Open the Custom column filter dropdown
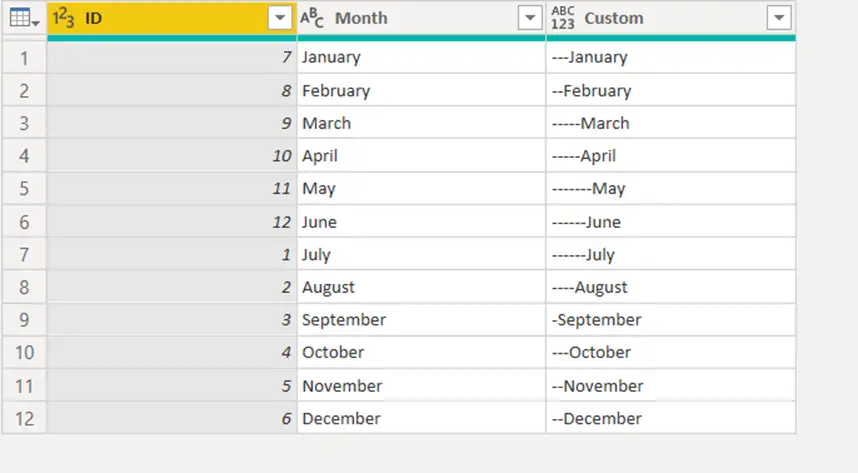 pos(779,18)
